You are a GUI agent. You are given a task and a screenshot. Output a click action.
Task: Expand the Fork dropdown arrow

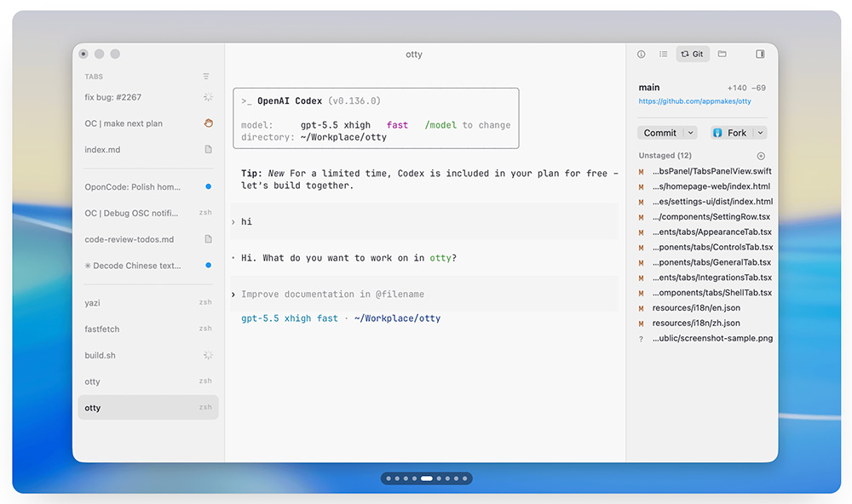coord(760,133)
